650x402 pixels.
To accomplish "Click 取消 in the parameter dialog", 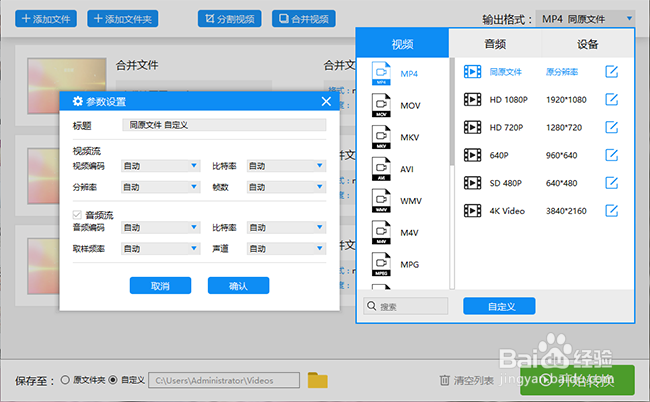I will click(x=160, y=285).
